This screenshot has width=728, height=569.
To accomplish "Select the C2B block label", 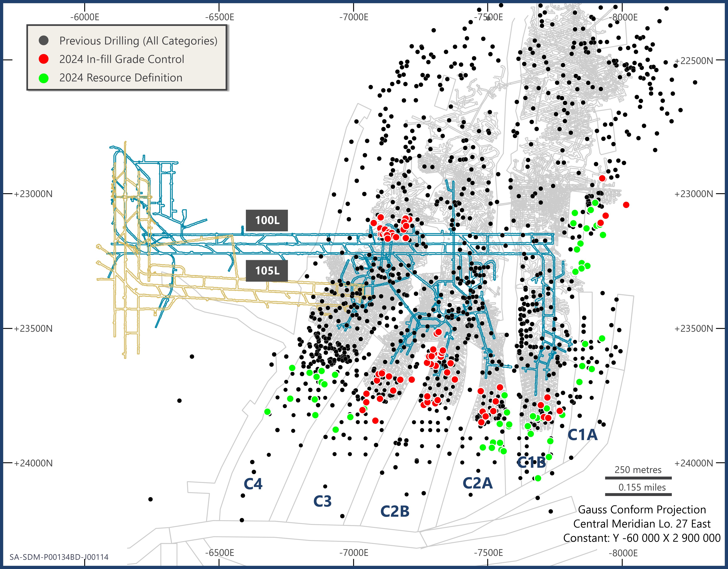I will tap(395, 511).
